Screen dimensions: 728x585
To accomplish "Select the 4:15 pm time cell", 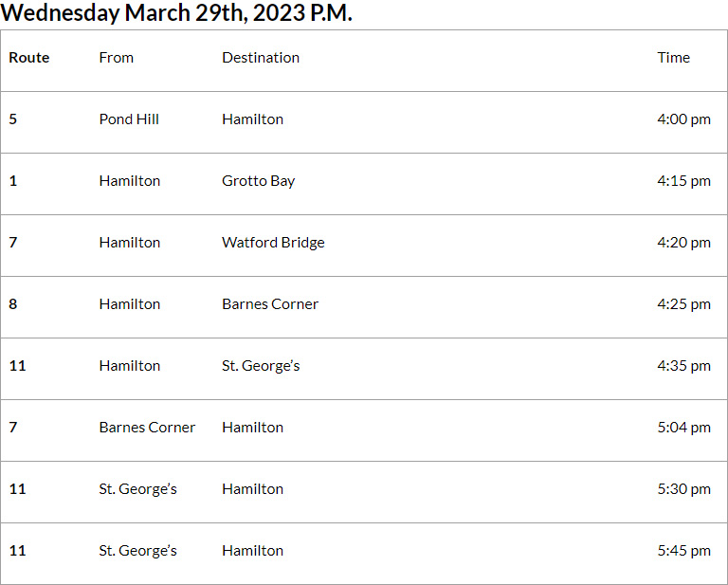I will pos(683,181).
